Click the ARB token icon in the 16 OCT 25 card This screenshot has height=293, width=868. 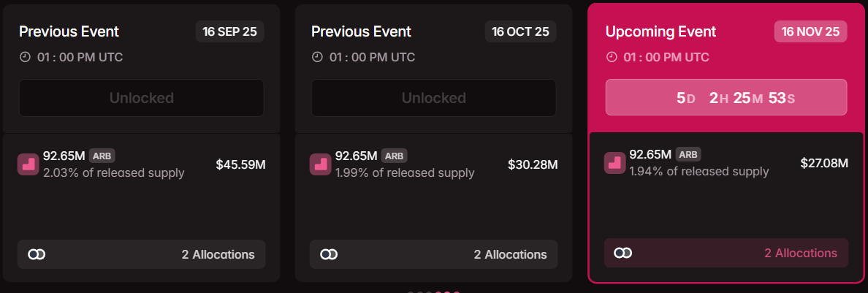(x=321, y=164)
